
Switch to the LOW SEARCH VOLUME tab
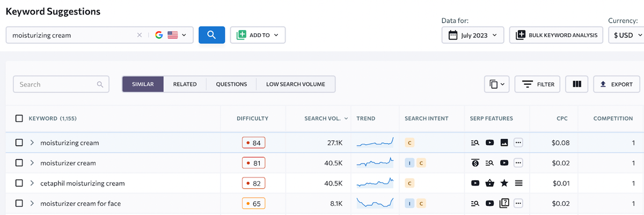click(x=296, y=84)
